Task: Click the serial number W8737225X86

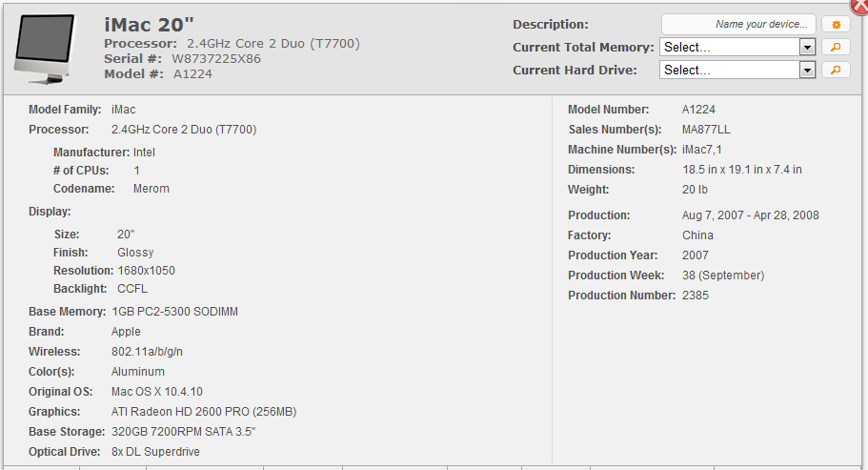Action: pos(216,59)
